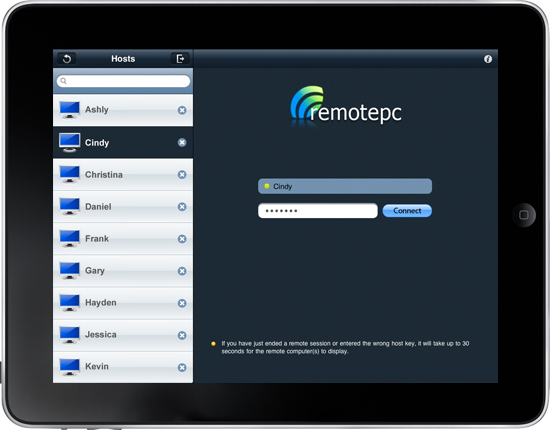550x430 pixels.
Task: Select the Ashly computer in the list
Action: [x=123, y=110]
